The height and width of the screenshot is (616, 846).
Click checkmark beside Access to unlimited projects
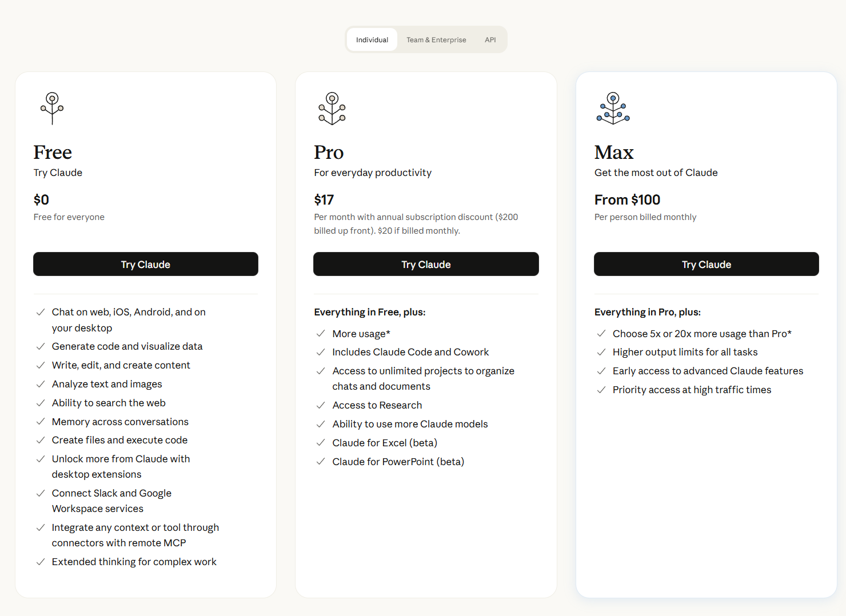(321, 371)
